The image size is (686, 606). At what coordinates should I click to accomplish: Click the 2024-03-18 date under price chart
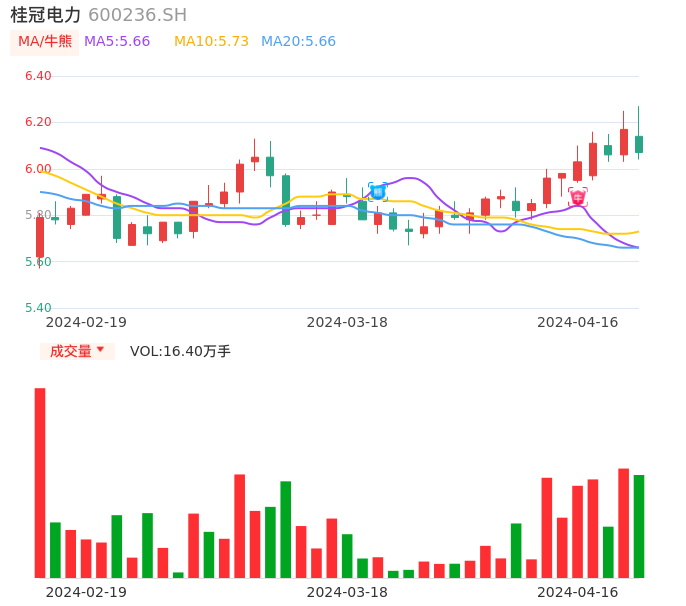click(x=347, y=322)
